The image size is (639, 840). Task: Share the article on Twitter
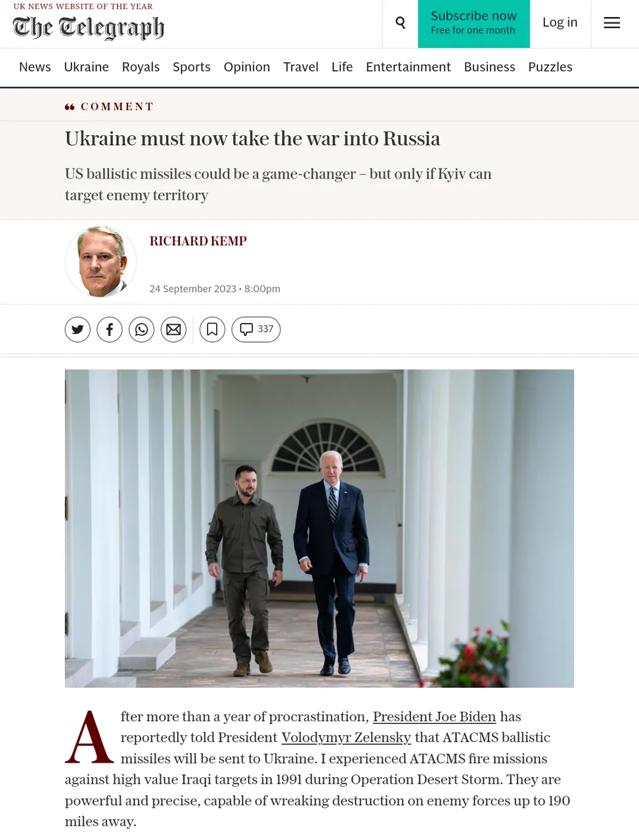click(x=77, y=329)
